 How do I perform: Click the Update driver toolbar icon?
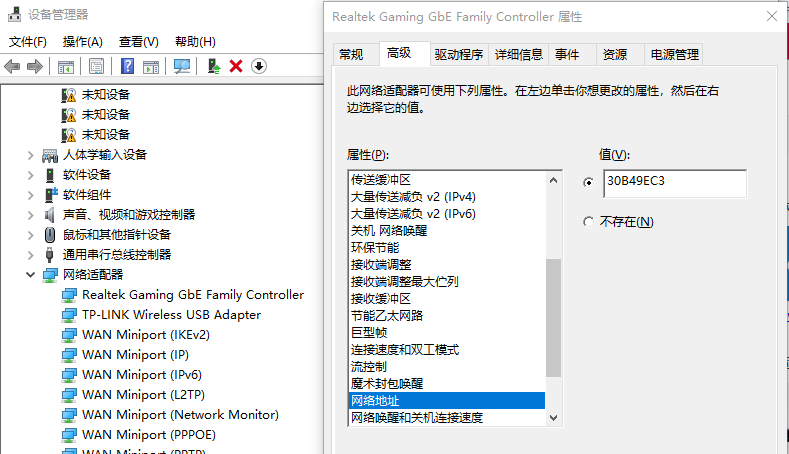pyautogui.click(x=214, y=66)
